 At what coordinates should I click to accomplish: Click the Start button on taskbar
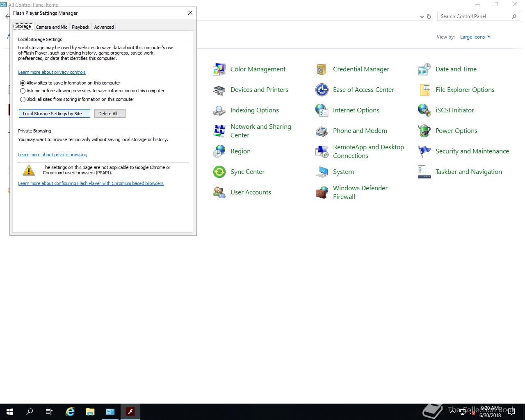tap(10, 412)
